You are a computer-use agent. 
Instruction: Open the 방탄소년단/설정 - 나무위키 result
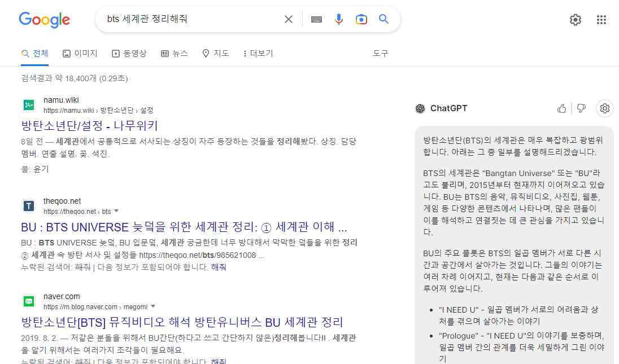pos(89,126)
